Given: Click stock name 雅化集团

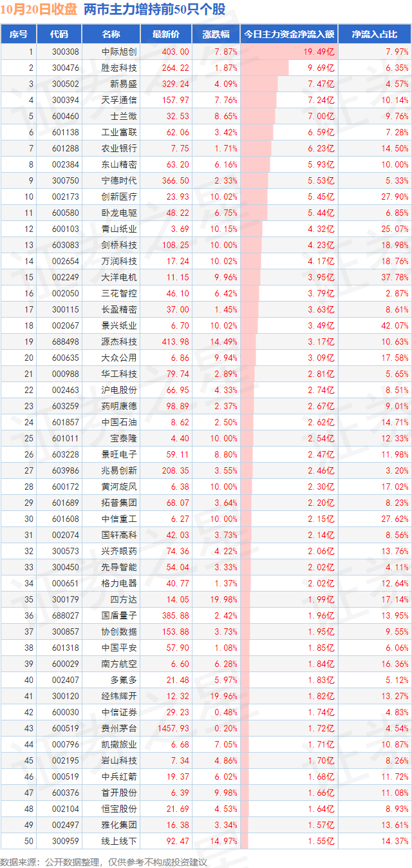Looking at the screenshot, I should (119, 825).
